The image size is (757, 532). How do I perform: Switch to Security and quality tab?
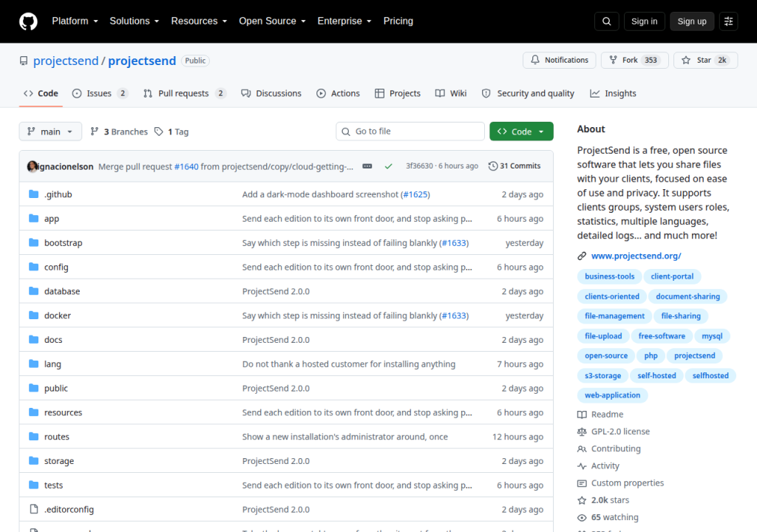(x=528, y=93)
